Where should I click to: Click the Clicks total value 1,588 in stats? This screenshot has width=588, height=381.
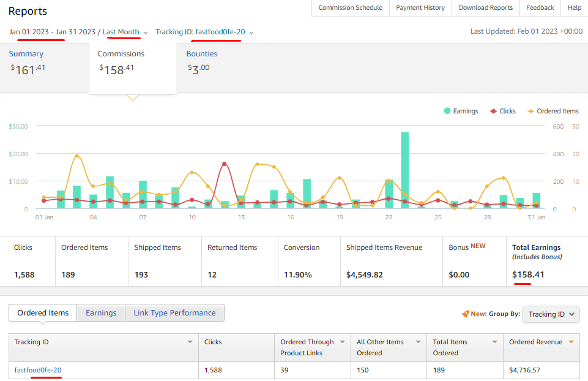(24, 275)
